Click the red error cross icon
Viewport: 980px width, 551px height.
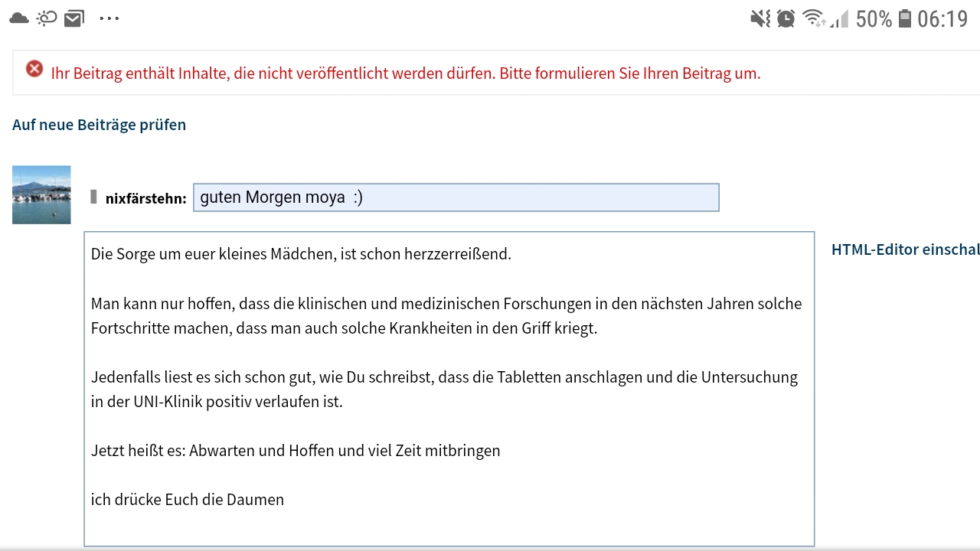34,69
